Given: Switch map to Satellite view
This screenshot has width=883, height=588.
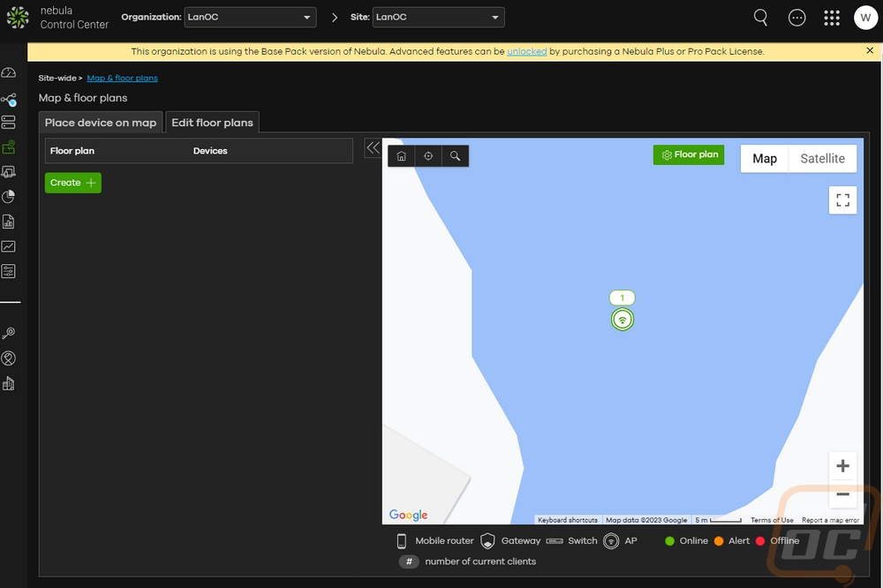Looking at the screenshot, I should (823, 159).
